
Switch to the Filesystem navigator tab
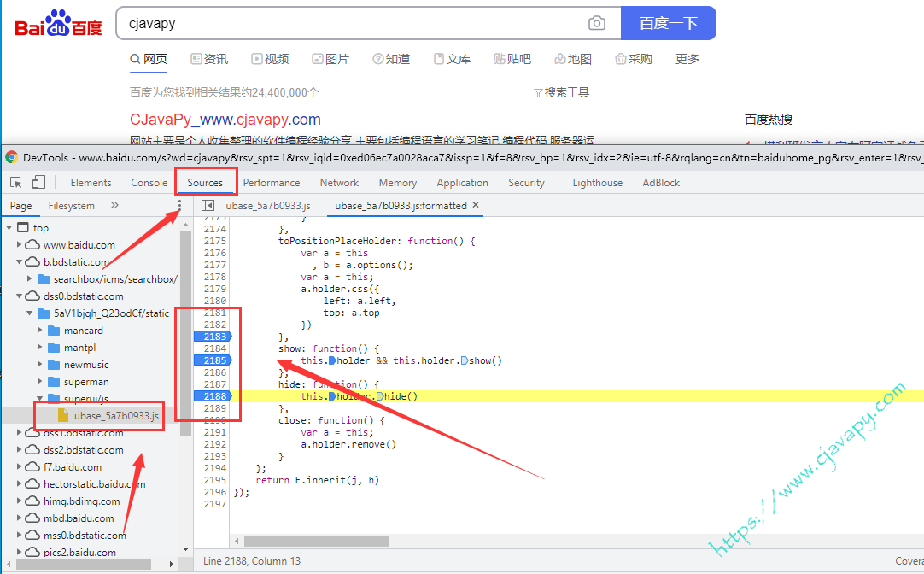point(71,206)
